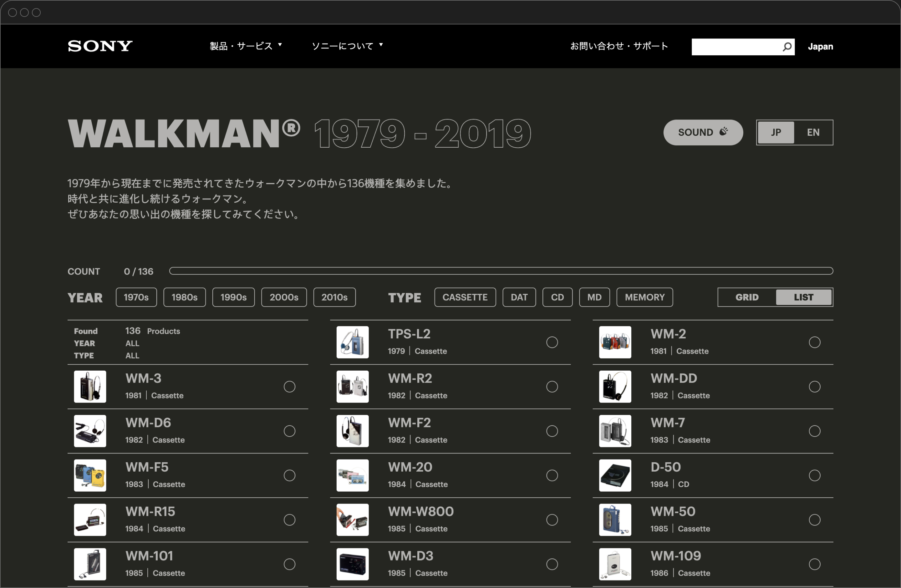The width and height of the screenshot is (901, 588).
Task: Open the WM-F2 product thumbnail
Action: pos(353,431)
